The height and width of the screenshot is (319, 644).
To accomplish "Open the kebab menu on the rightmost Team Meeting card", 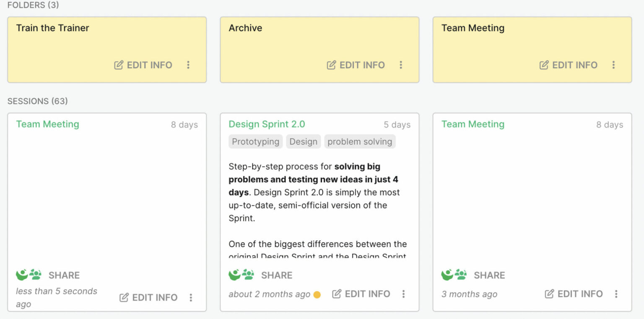I will tap(616, 294).
